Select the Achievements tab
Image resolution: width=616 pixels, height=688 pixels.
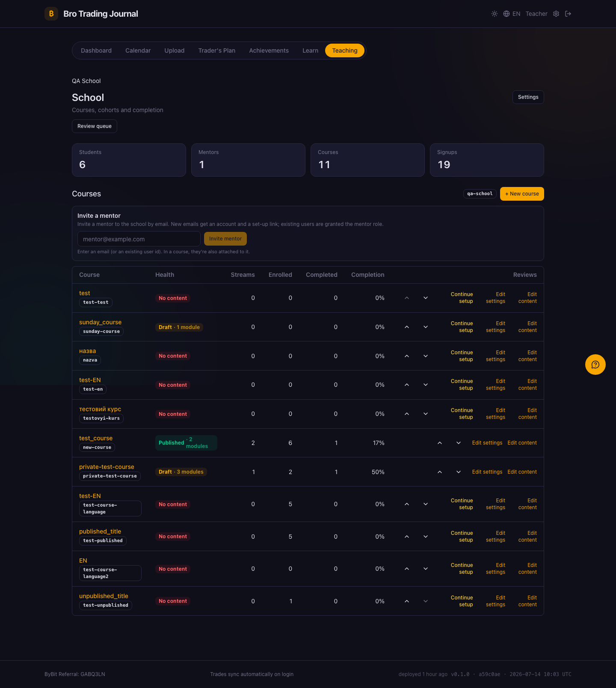pyautogui.click(x=269, y=50)
